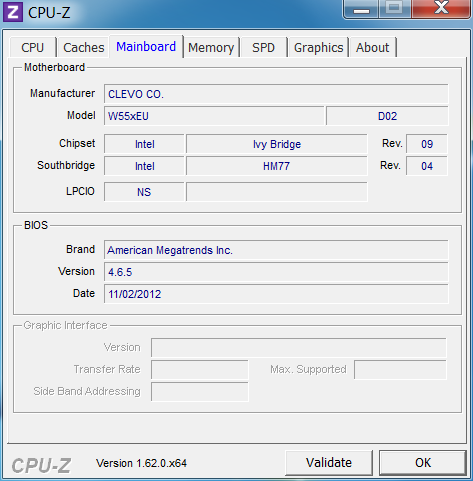Viewport: 473px width, 481px height.
Task: Click the BIOS Brand American Megatrends field
Action: point(276,250)
